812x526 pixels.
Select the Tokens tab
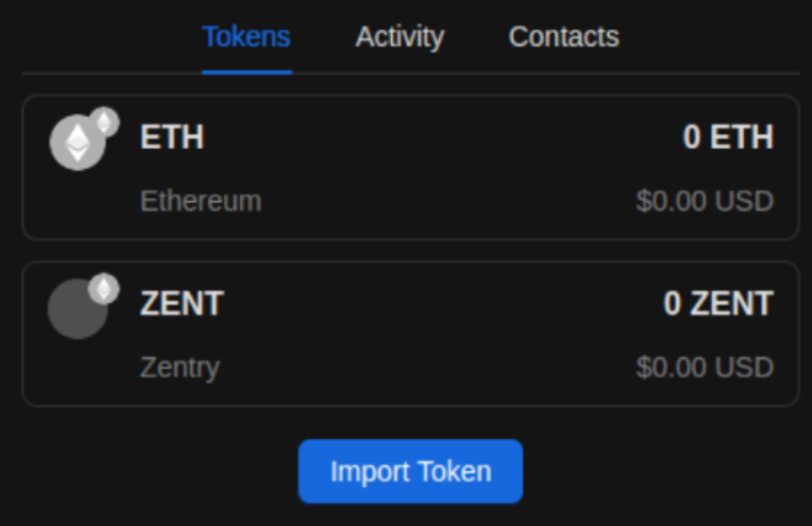point(247,37)
